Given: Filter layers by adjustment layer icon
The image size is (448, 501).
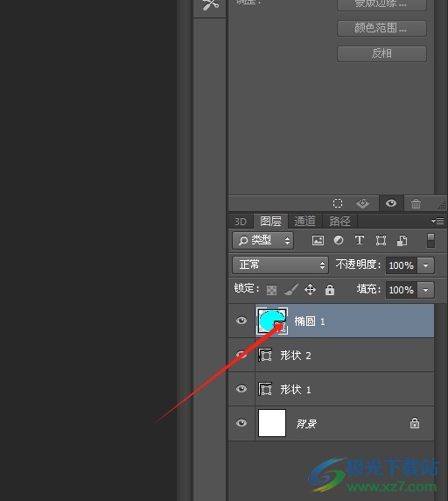Looking at the screenshot, I should (x=339, y=240).
